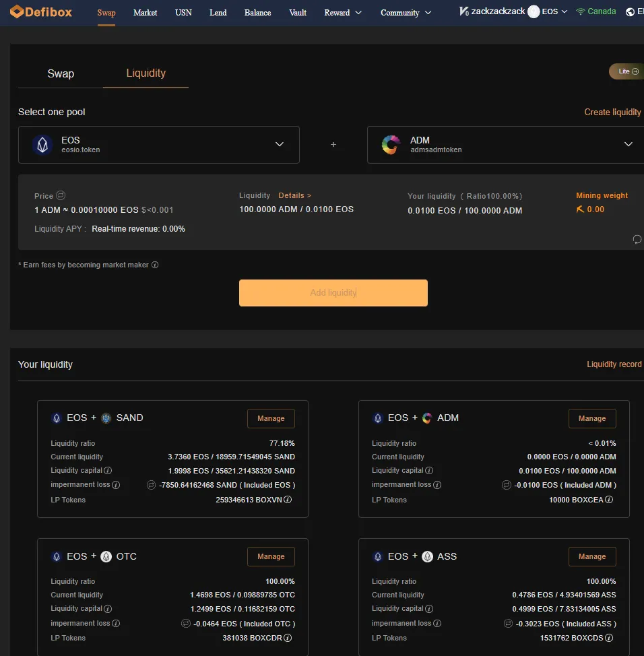
Task: Open the Liquidity Details link
Action: (x=294, y=195)
